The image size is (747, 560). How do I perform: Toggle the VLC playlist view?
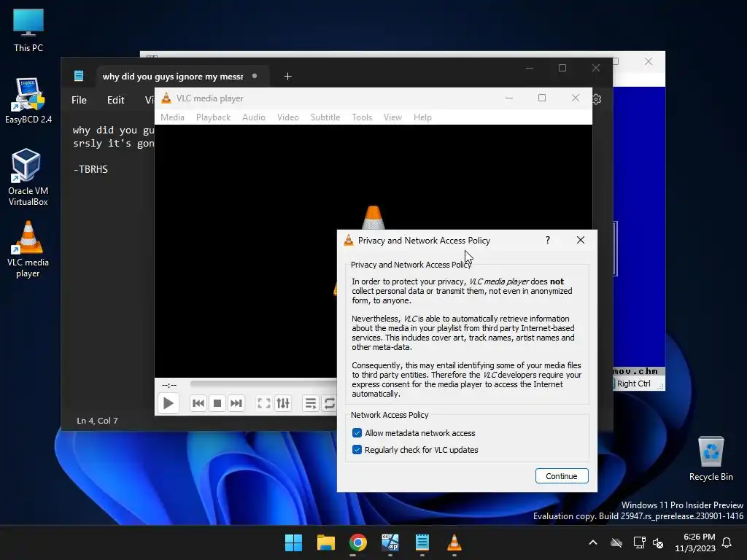(311, 403)
